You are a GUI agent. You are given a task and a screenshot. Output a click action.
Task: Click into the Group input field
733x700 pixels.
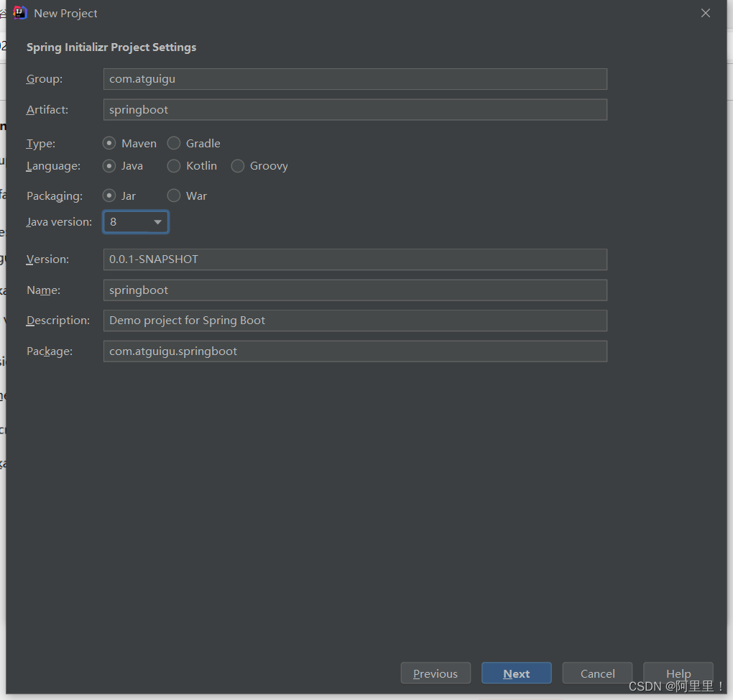tap(355, 79)
